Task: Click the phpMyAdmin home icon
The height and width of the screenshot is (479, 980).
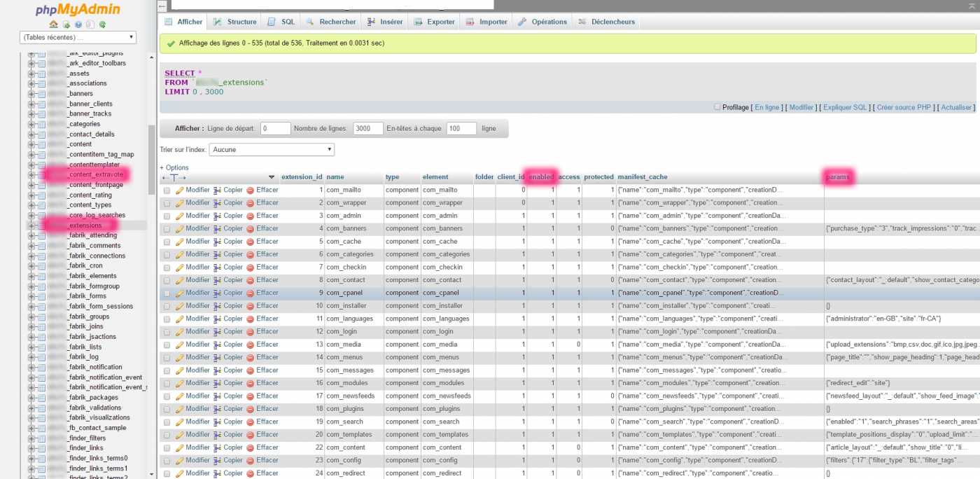Action: [54, 25]
